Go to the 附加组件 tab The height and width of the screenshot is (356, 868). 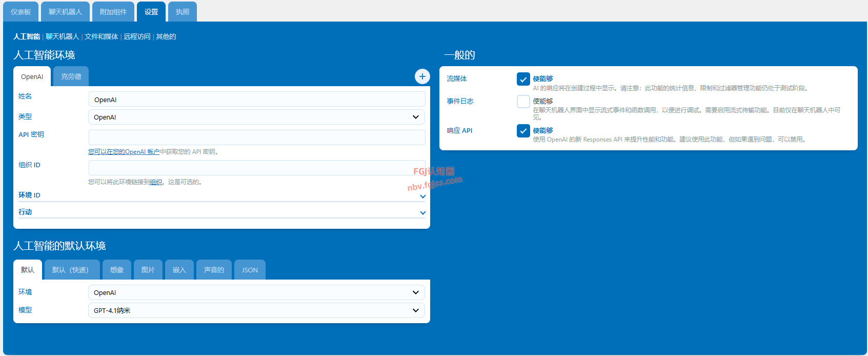click(113, 12)
